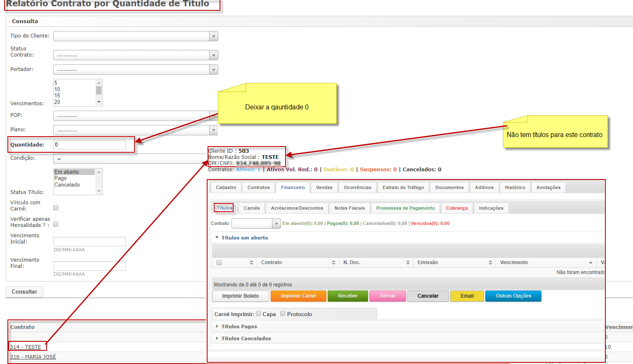Viewport: 633px width, 364px height.
Task: Enable the Vínculo com Carnê checkbox
Action: tap(56, 208)
